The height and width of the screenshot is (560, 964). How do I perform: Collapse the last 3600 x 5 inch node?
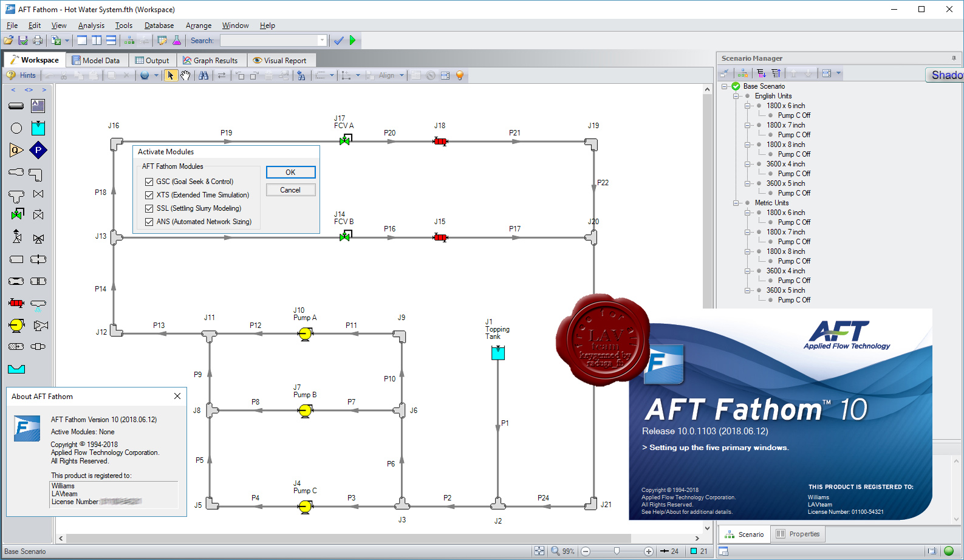[748, 290]
